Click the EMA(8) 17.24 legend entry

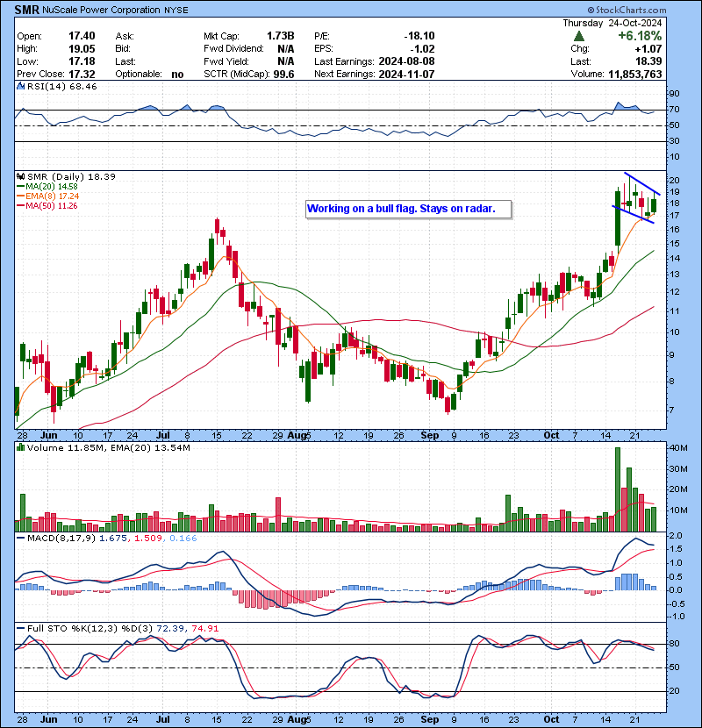click(48, 196)
